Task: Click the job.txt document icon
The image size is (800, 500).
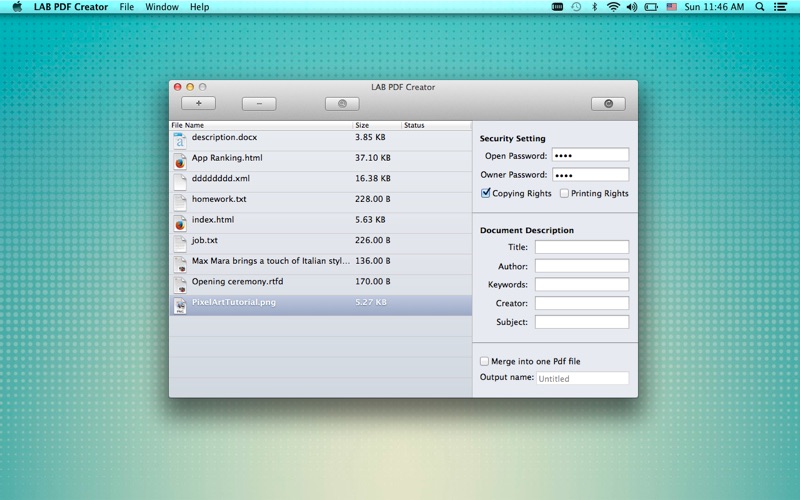Action: click(x=180, y=243)
